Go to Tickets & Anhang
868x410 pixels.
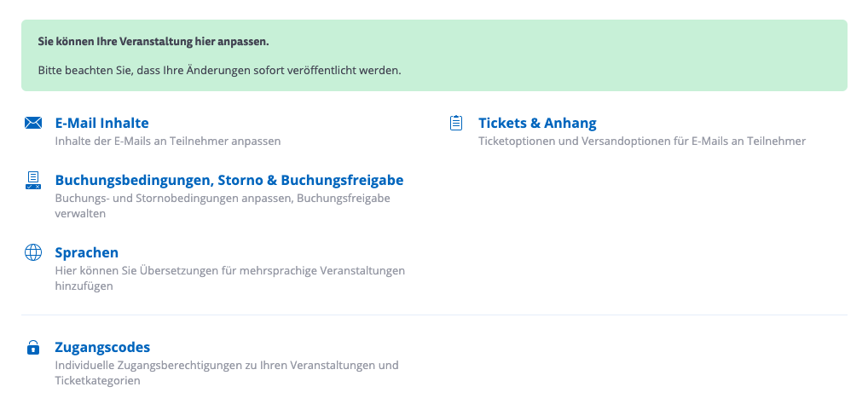(x=537, y=124)
